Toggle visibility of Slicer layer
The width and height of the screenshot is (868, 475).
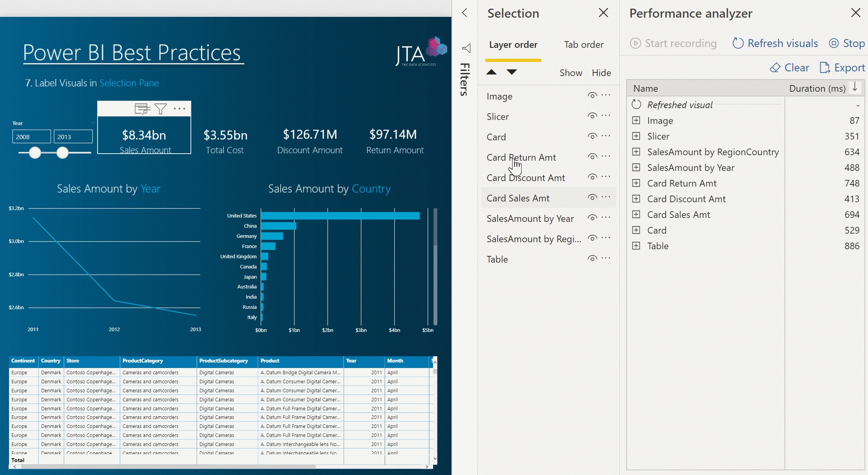pyautogui.click(x=592, y=116)
